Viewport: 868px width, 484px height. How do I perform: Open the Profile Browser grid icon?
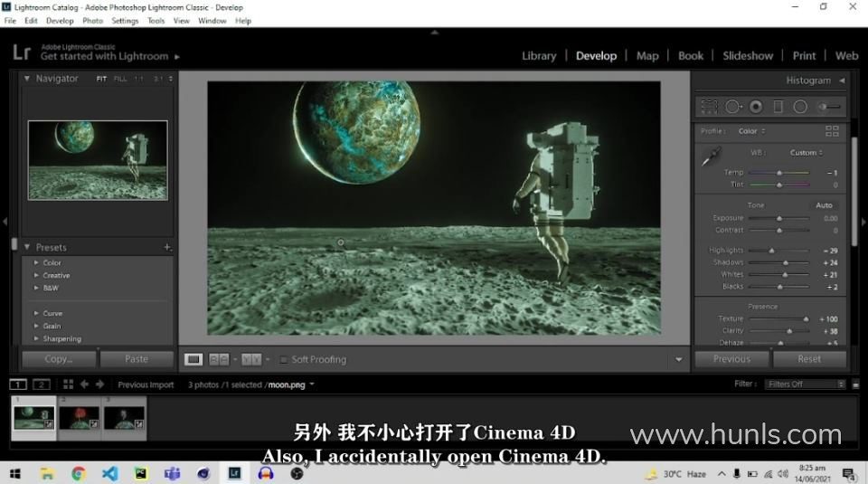tap(832, 130)
